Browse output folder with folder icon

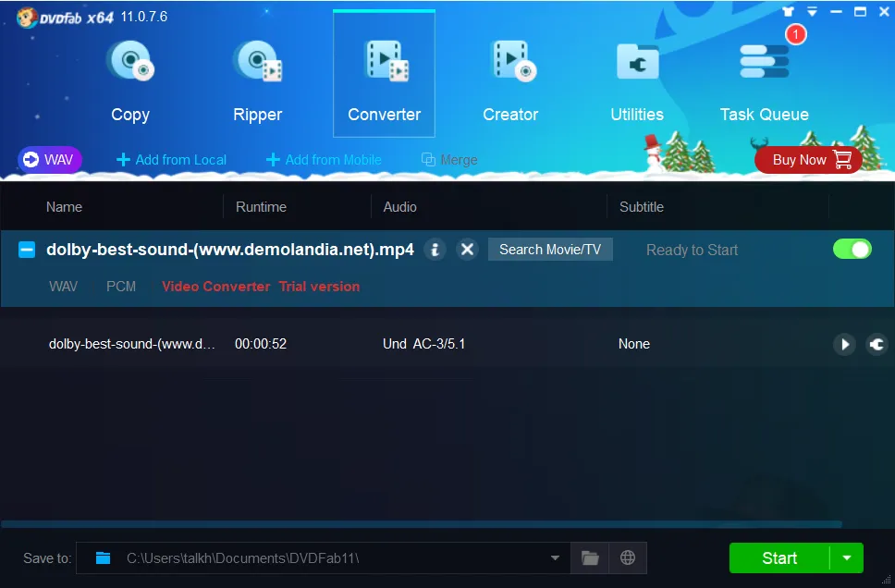[590, 557]
